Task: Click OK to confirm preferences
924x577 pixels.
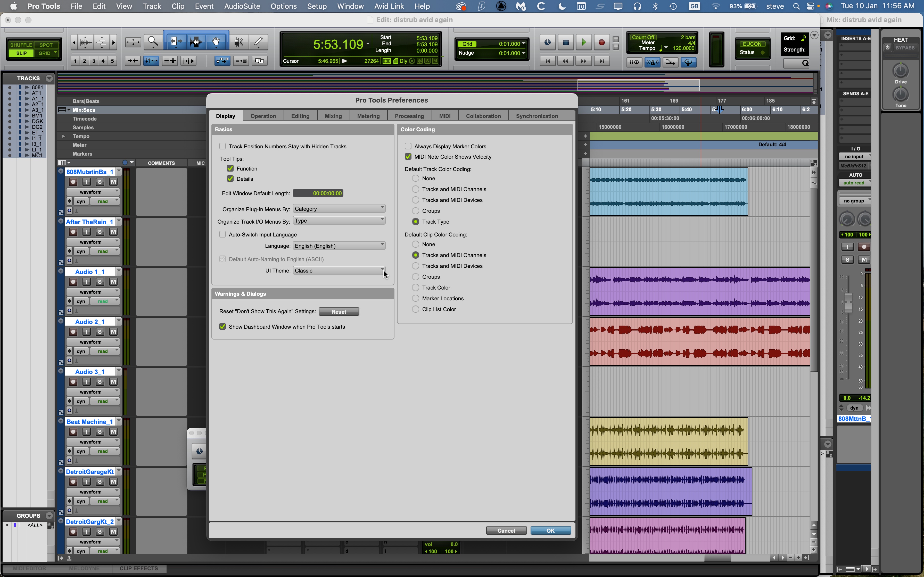Action: [550, 530]
